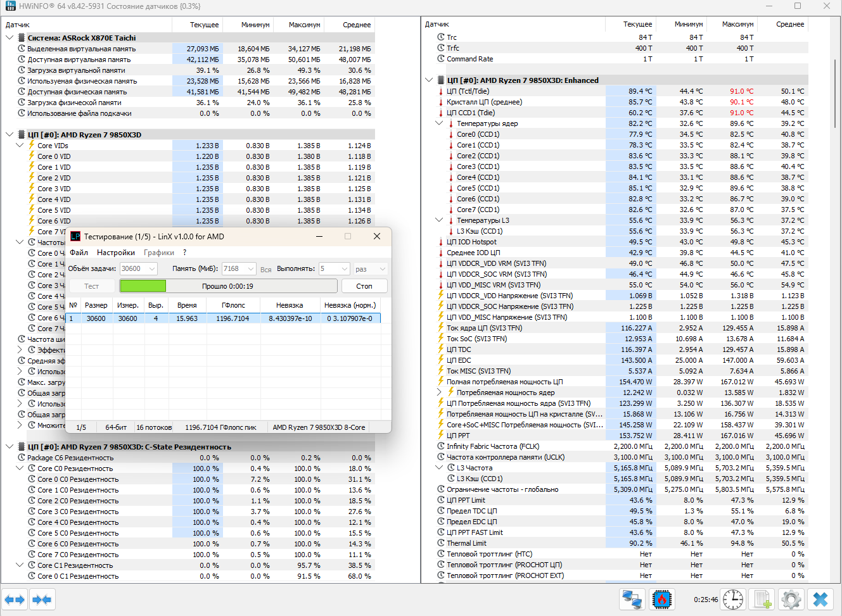The height and width of the screenshot is (616, 842).
Task: Click icon beside Core 3 C0 Резидентность
Action: (x=32, y=512)
